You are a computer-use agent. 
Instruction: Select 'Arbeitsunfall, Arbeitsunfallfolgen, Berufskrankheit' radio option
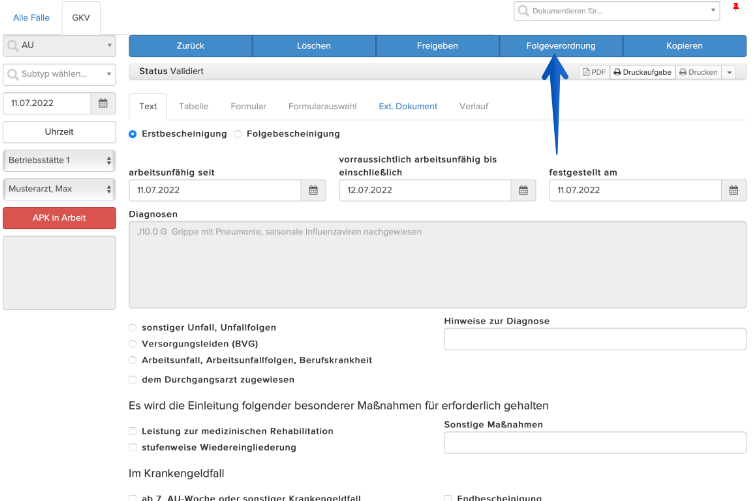click(x=133, y=360)
